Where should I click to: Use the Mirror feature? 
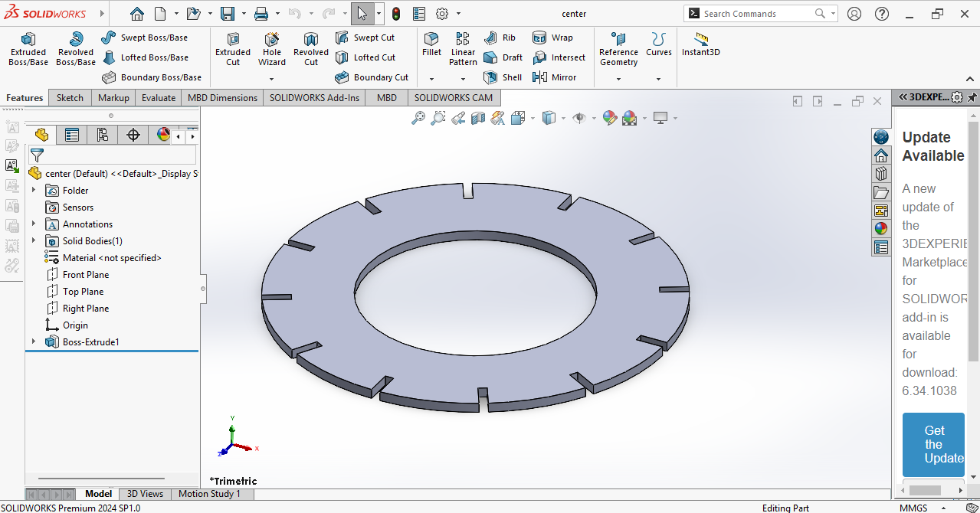pos(555,77)
